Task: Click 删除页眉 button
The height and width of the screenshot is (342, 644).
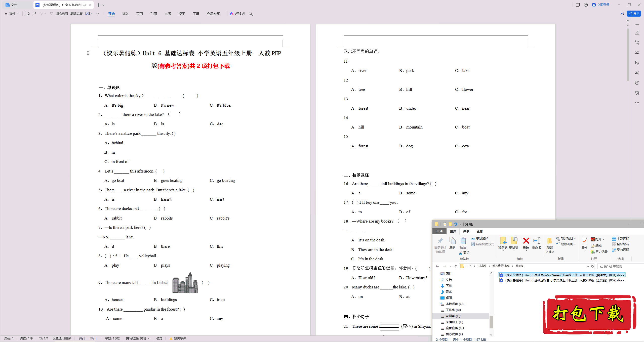Action: (x=62, y=14)
